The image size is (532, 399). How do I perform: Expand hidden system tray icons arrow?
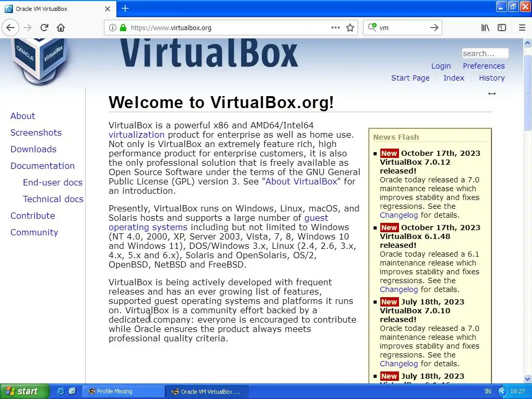pyautogui.click(x=502, y=392)
